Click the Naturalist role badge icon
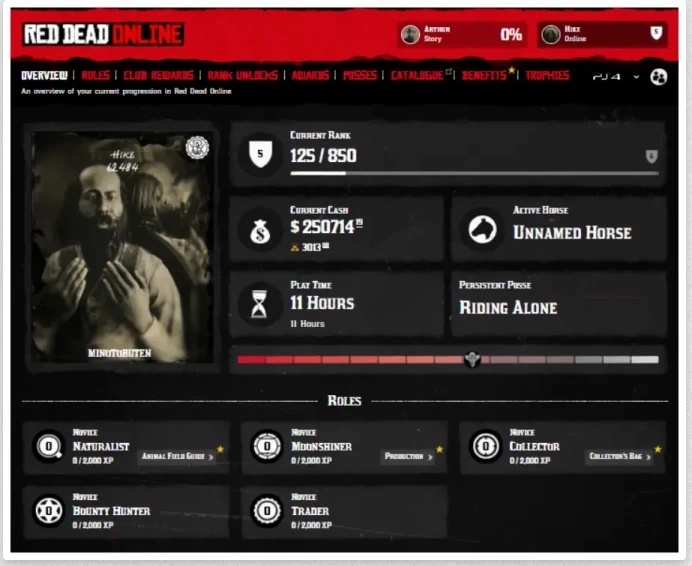692x566 pixels. click(x=49, y=446)
